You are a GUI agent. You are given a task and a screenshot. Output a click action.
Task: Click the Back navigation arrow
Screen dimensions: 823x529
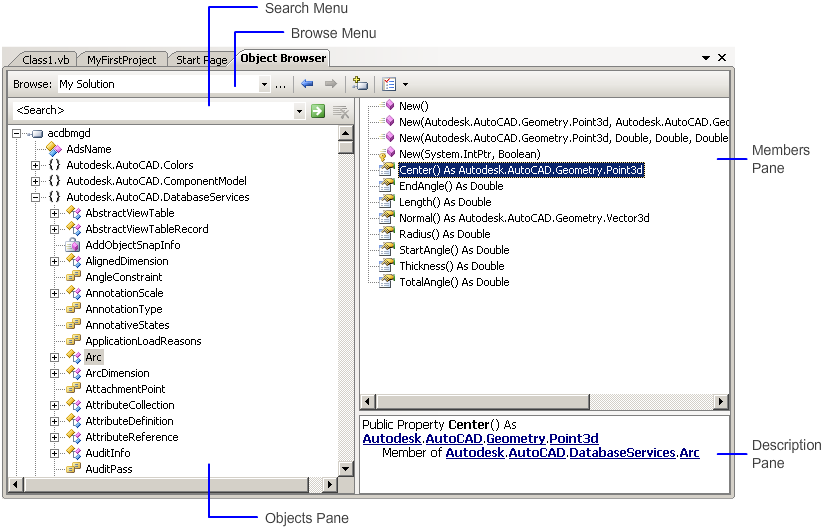click(x=307, y=84)
